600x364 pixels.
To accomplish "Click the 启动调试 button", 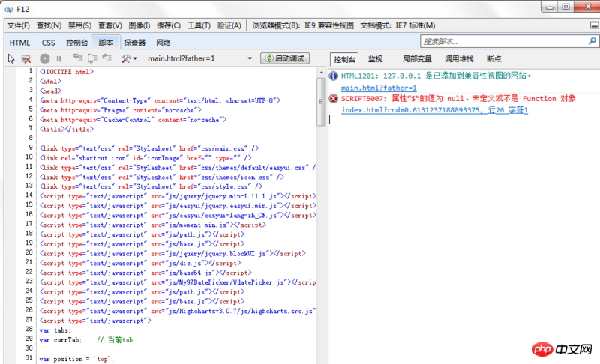I will (x=285, y=58).
